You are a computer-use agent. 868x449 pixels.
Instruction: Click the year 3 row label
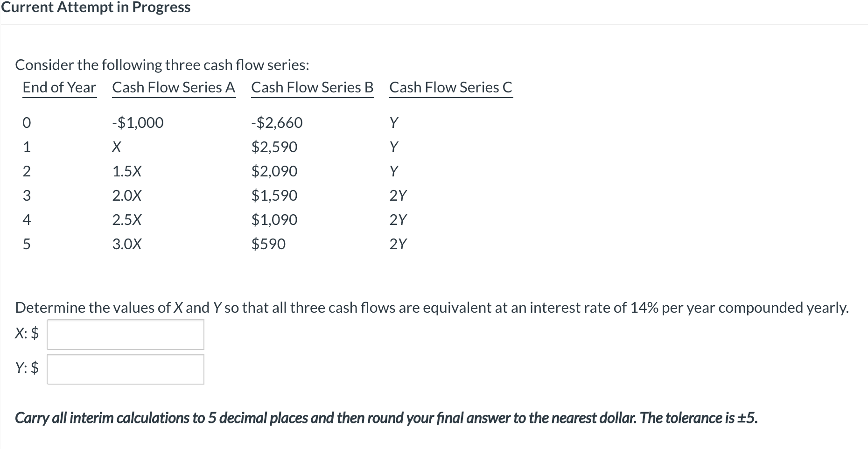(x=27, y=196)
